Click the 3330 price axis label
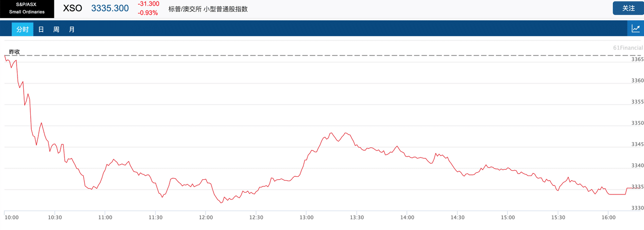Screen dimensions: 644x230 637,208
